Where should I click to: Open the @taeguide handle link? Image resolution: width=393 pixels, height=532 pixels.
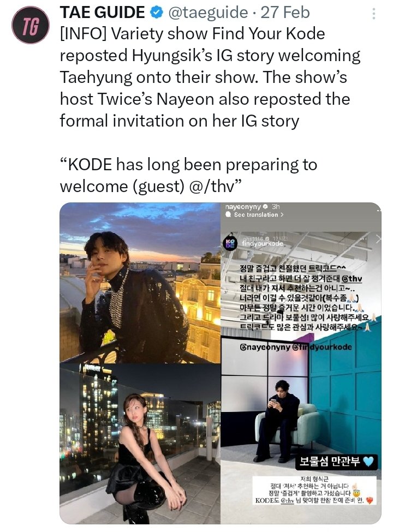coord(208,13)
